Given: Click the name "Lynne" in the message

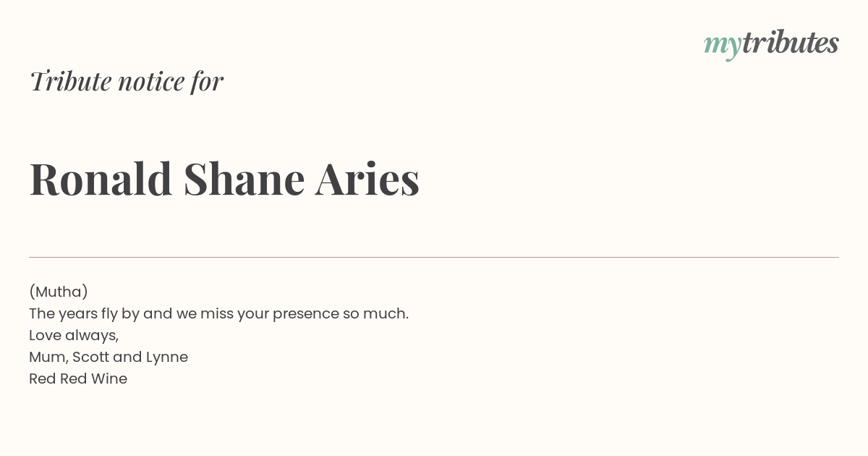Looking at the screenshot, I should tap(167, 358).
